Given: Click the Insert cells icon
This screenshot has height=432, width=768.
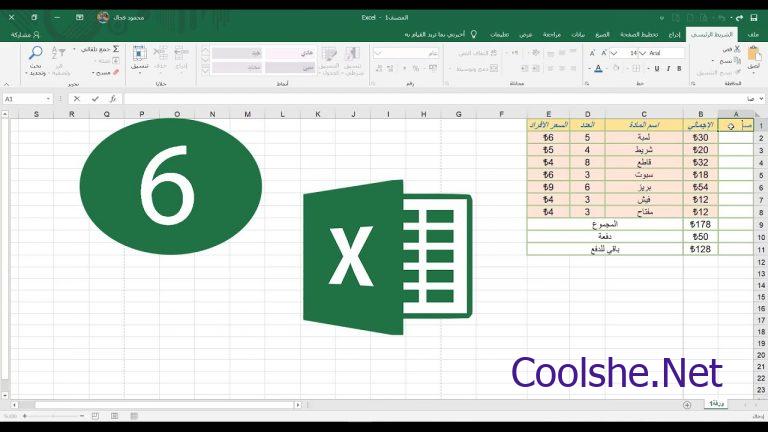Looking at the screenshot, I should (x=181, y=53).
